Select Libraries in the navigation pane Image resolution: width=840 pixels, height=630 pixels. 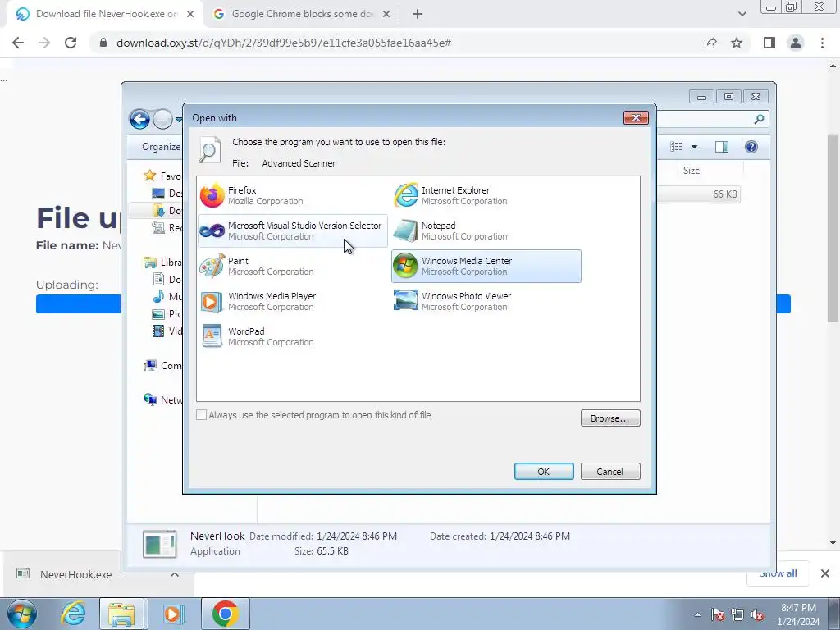[163, 262]
